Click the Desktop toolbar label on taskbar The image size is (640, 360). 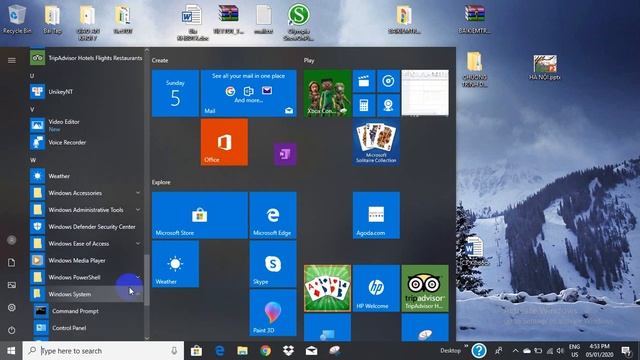450,351
